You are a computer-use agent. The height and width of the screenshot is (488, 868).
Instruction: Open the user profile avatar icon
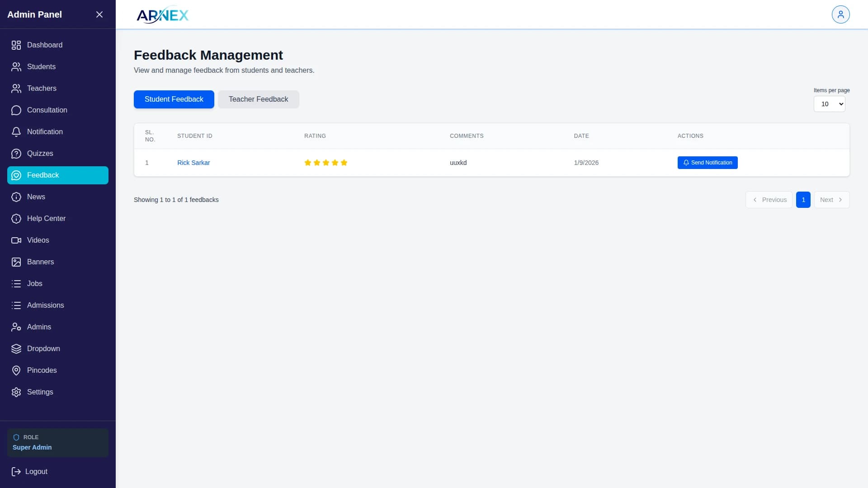pyautogui.click(x=840, y=14)
